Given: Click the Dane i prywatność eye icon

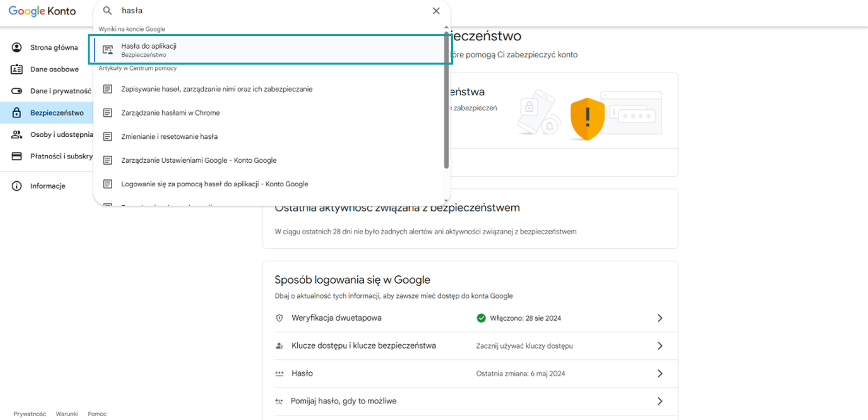Looking at the screenshot, I should pyautogui.click(x=17, y=91).
